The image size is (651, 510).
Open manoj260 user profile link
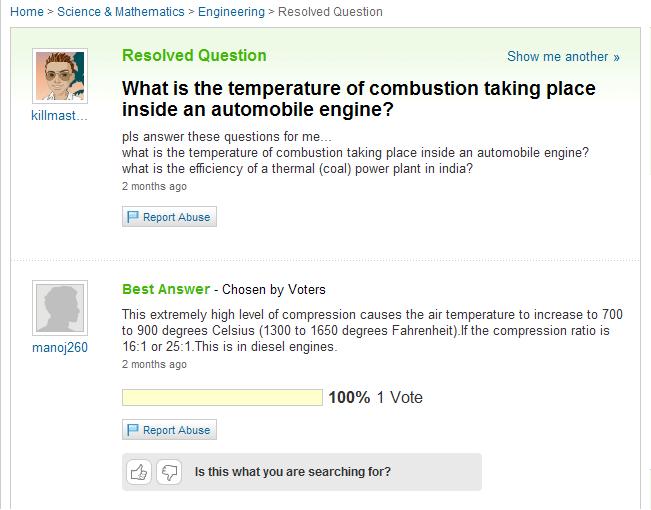tap(60, 347)
